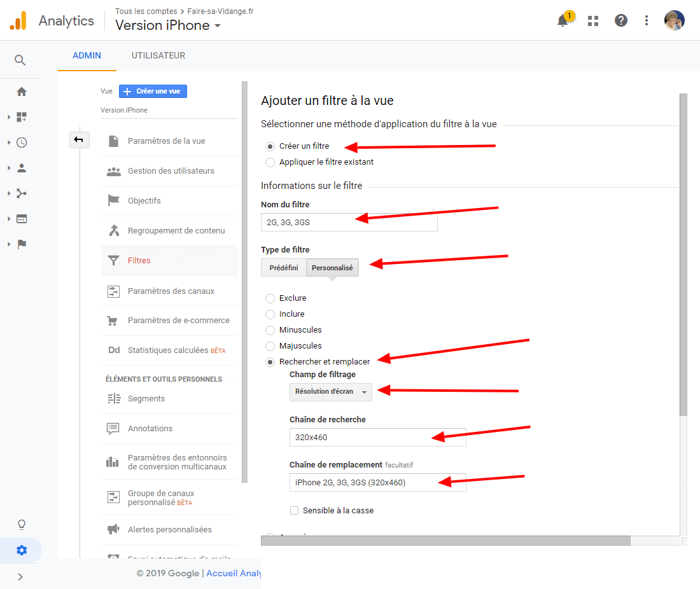The height and width of the screenshot is (589, 700).
Task: Expand the Audience section arrow in sidebar
Action: [x=9, y=168]
